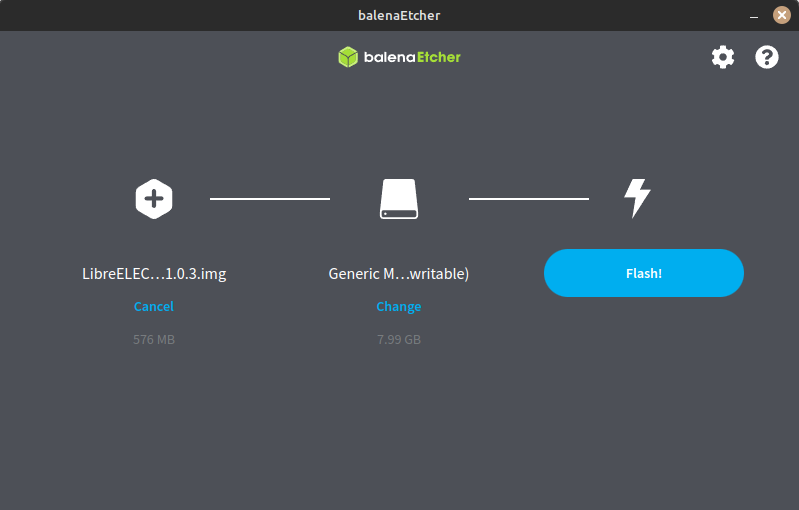Close the balenaEtcher window
Image resolution: width=799 pixels, height=510 pixels.
780,15
